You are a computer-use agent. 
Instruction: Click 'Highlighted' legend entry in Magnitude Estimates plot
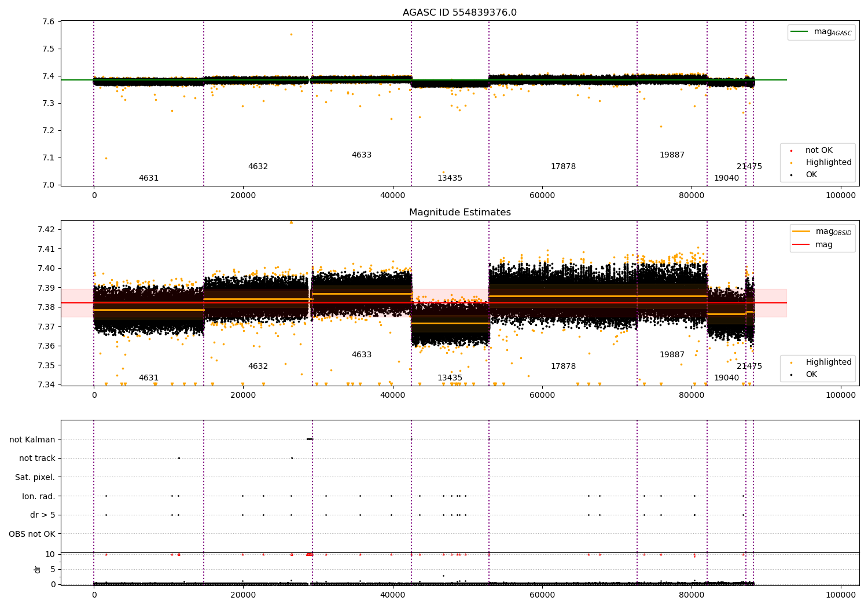(x=822, y=362)
